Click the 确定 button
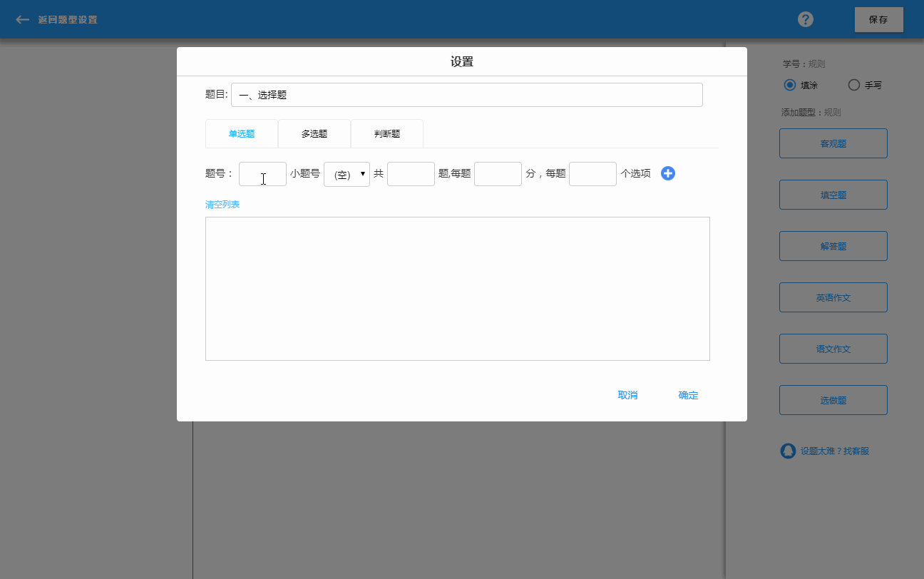This screenshot has width=924, height=579. pos(688,395)
